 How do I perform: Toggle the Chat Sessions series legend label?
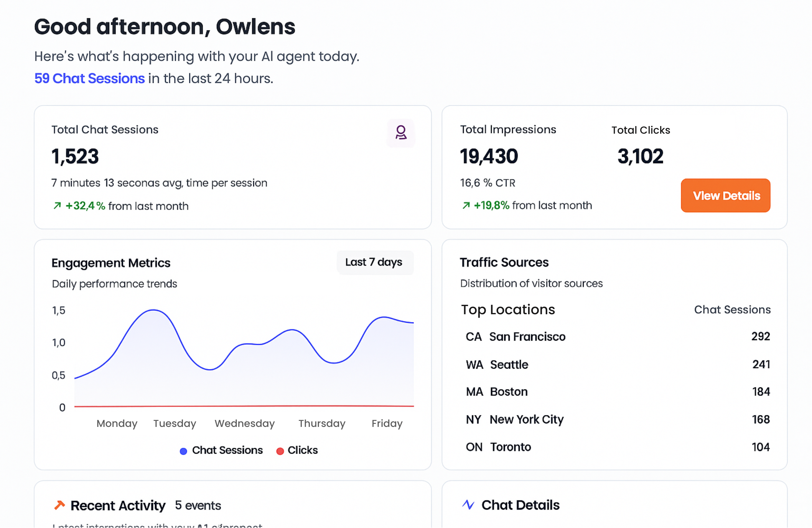(x=227, y=450)
